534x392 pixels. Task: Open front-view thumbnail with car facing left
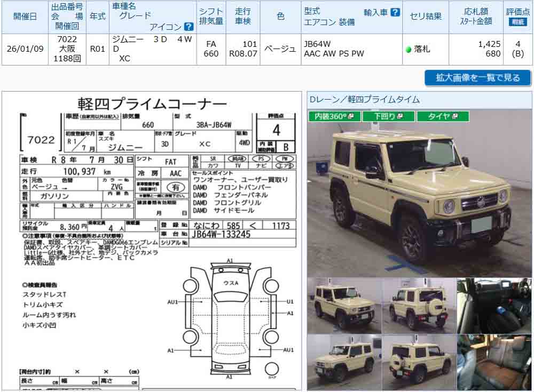point(344,362)
